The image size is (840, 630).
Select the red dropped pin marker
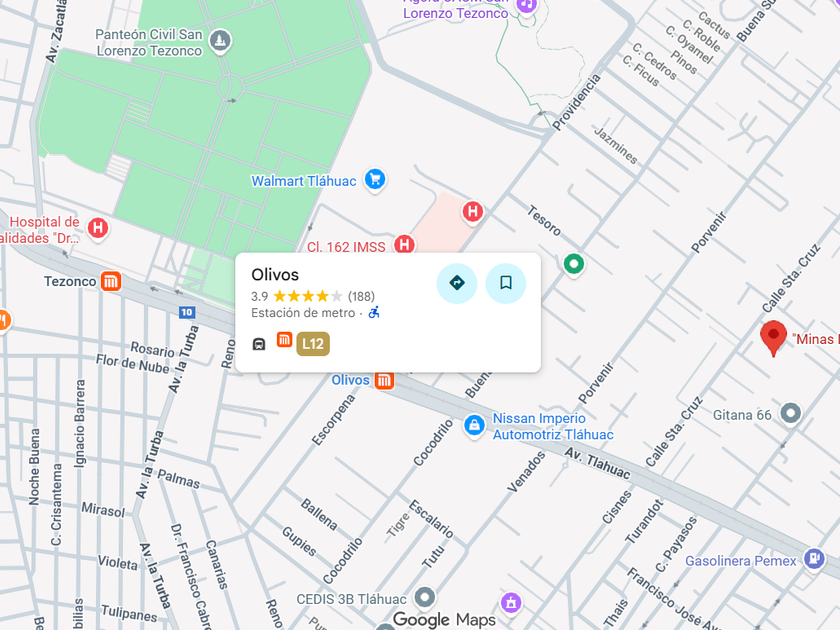pyautogui.click(x=773, y=338)
